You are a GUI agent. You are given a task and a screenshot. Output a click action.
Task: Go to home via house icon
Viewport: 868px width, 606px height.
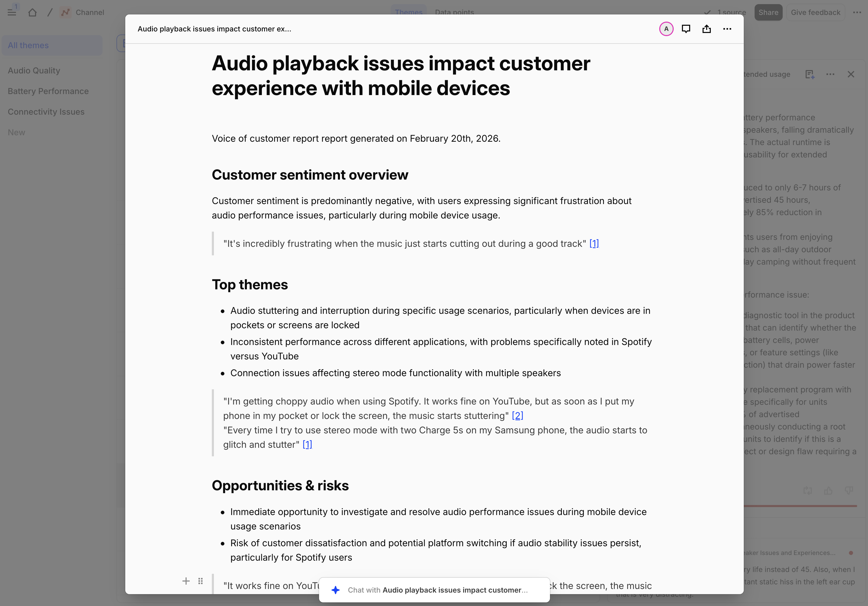(x=32, y=12)
